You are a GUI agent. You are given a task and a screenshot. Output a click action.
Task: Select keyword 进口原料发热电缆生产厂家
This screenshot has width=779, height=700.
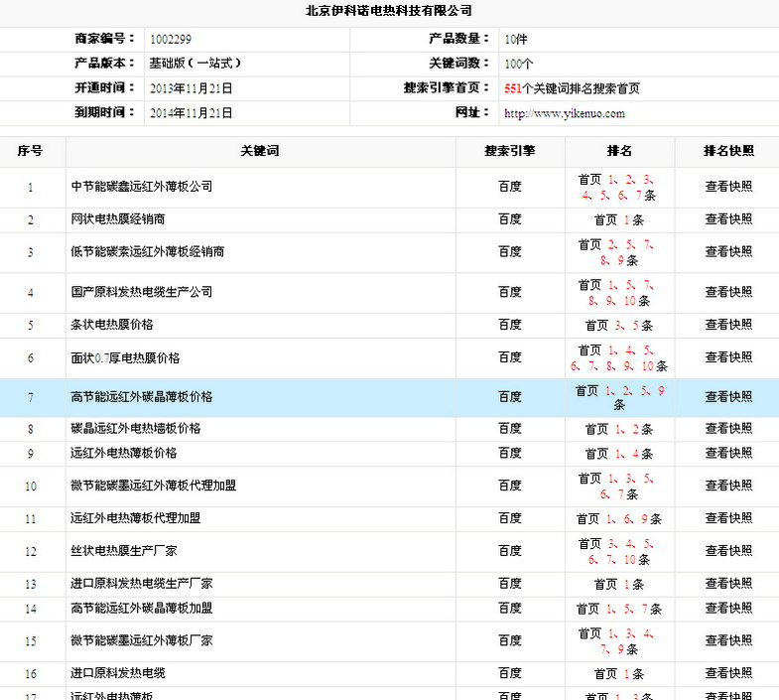(142, 584)
